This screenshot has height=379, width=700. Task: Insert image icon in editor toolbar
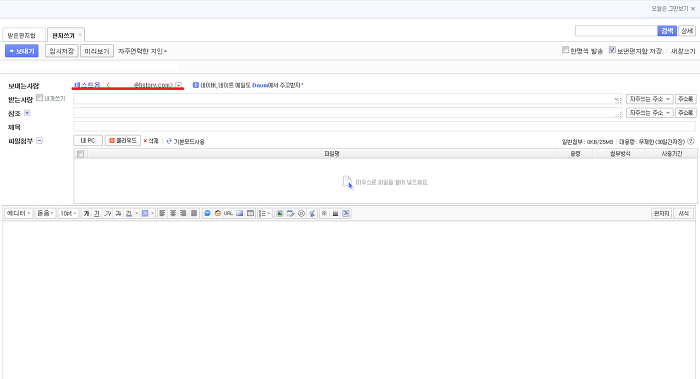click(x=280, y=214)
